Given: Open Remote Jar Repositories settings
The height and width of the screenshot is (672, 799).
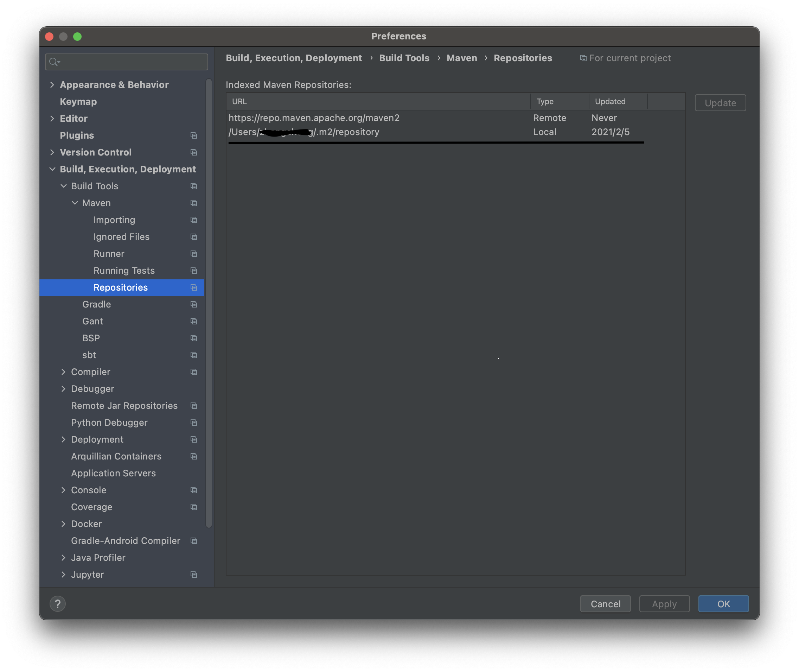Looking at the screenshot, I should [x=124, y=406].
